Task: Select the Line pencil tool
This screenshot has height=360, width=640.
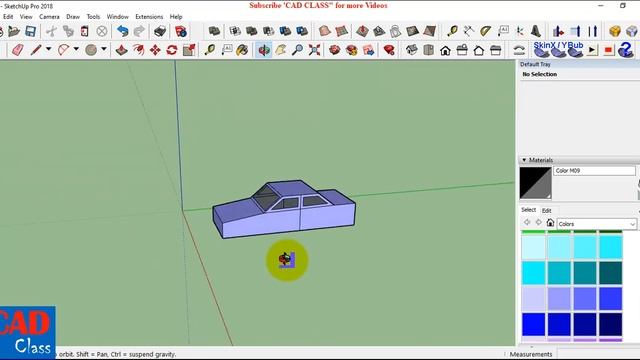Action: coord(36,50)
